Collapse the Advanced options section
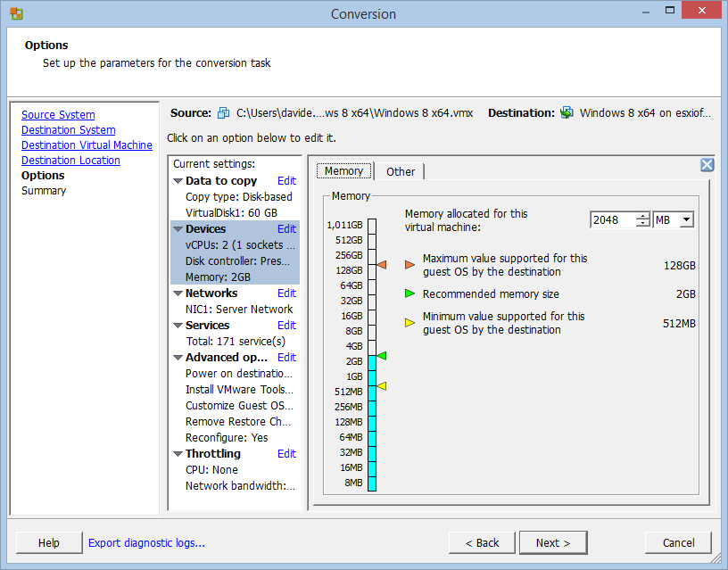The height and width of the screenshot is (570, 728). (178, 358)
